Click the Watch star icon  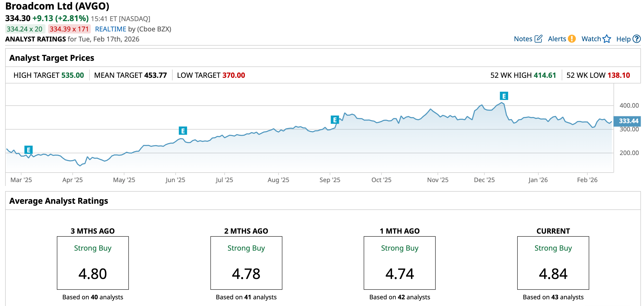pos(607,39)
